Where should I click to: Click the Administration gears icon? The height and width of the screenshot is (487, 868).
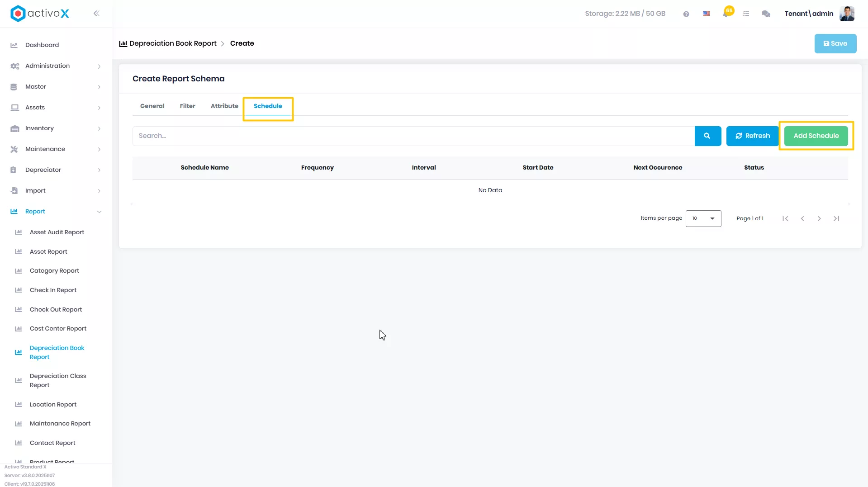pyautogui.click(x=14, y=66)
